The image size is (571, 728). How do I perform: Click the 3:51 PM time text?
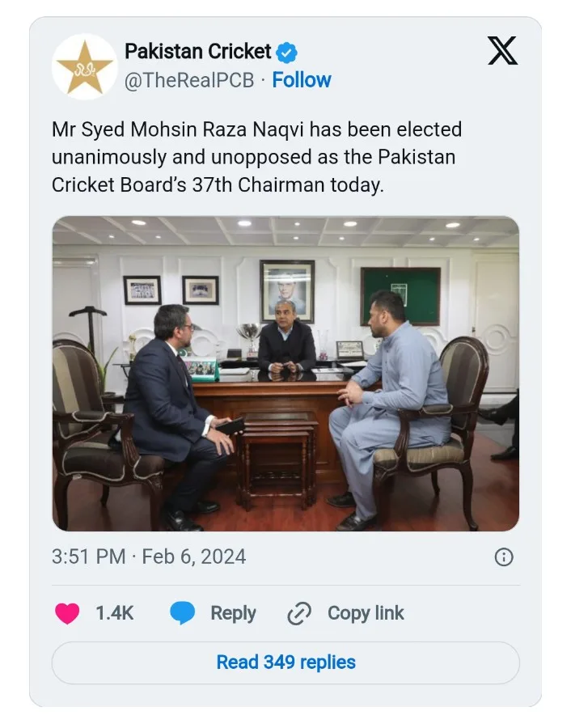click(88, 557)
